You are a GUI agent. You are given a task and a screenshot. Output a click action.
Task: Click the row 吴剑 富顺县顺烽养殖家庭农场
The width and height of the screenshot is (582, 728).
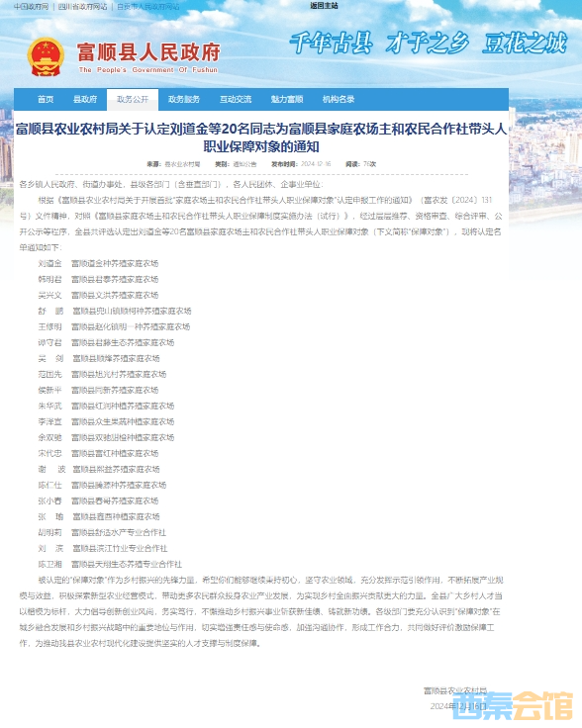click(x=99, y=358)
